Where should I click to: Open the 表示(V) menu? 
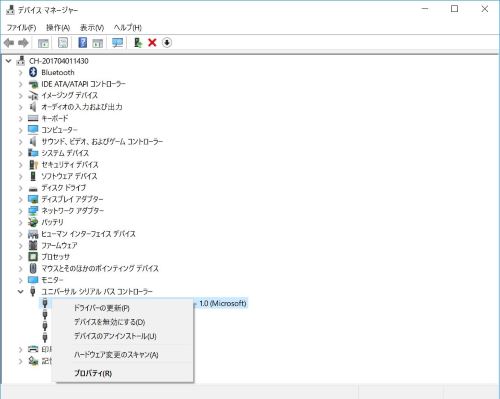(92, 27)
